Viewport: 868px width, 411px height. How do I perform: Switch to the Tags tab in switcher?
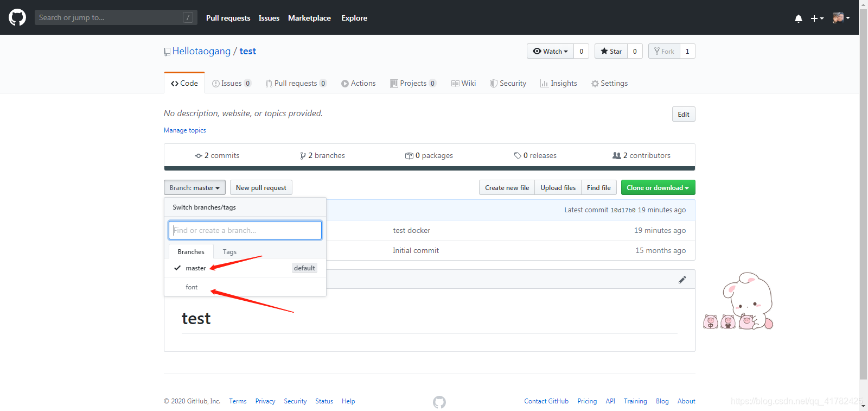pyautogui.click(x=229, y=251)
